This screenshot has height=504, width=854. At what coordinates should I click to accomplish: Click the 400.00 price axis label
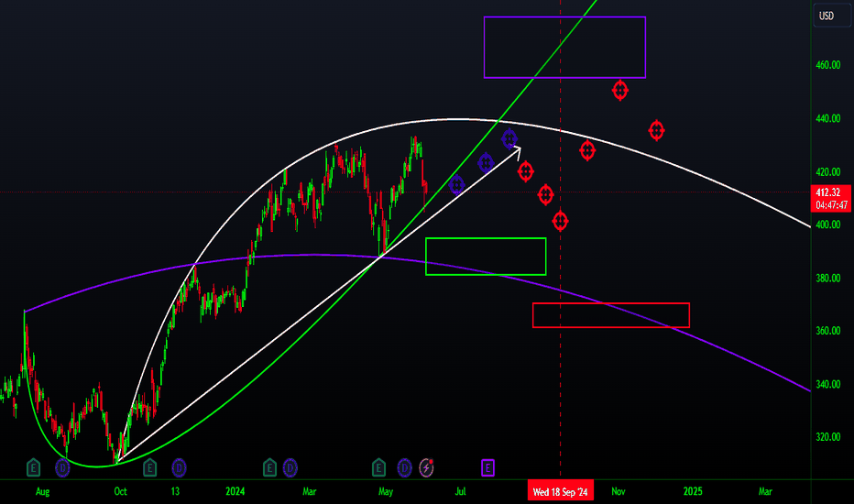click(827, 225)
